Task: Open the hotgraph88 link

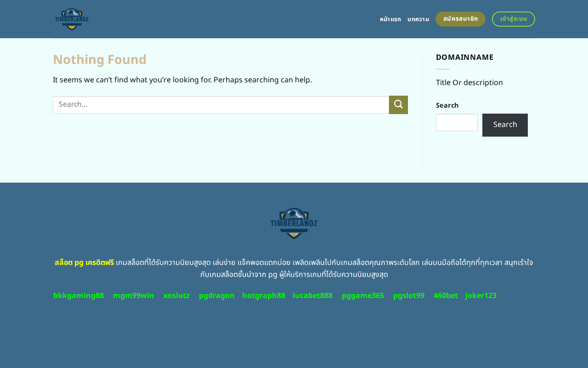Action: pyautogui.click(x=264, y=296)
